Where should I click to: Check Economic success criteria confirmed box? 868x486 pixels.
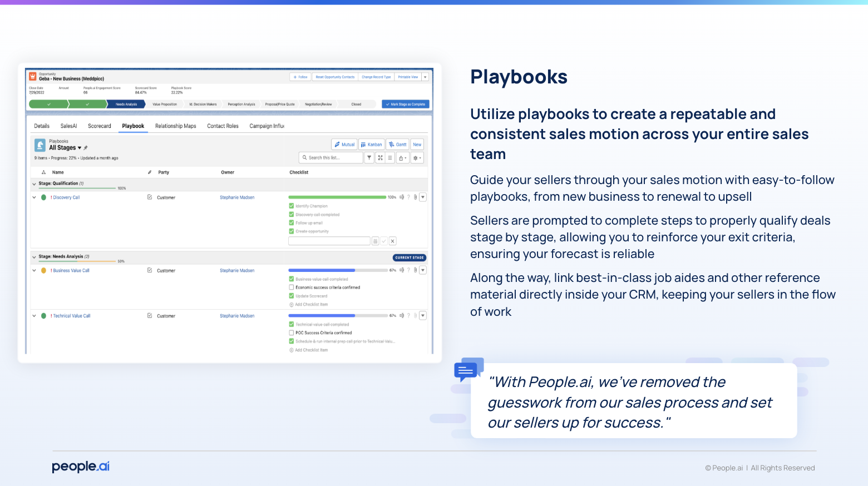[292, 287]
